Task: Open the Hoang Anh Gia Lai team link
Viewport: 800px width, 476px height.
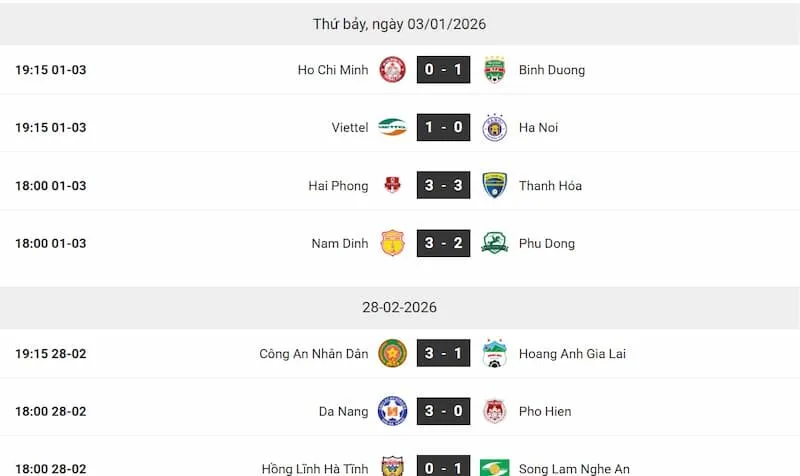Action: (x=572, y=354)
